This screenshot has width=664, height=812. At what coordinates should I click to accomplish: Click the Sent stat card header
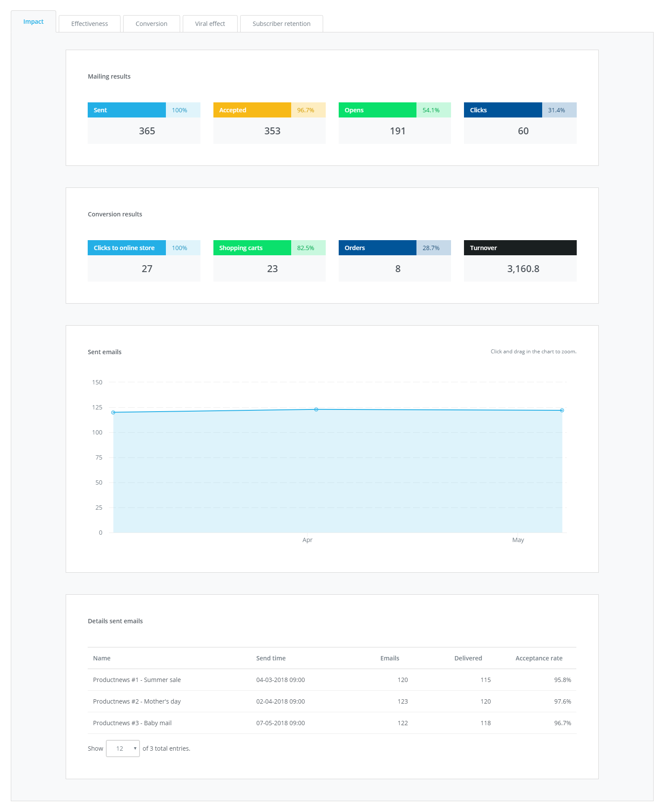pos(127,110)
